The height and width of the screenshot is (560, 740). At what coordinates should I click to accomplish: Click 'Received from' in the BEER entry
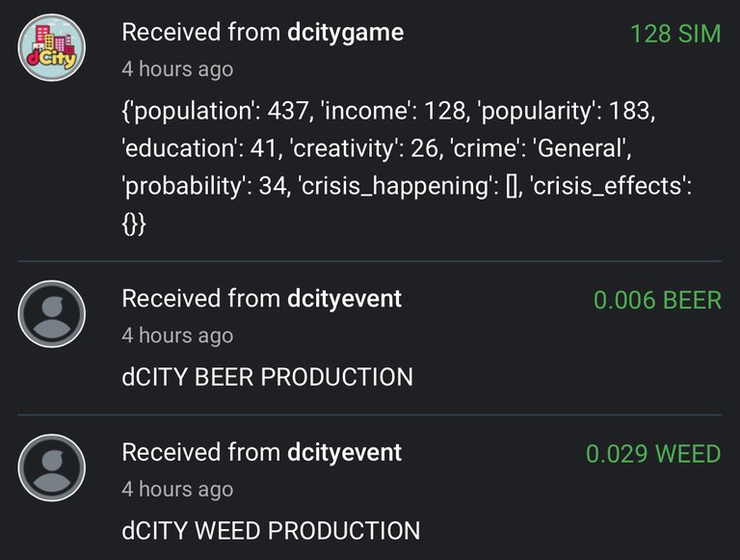point(201,299)
